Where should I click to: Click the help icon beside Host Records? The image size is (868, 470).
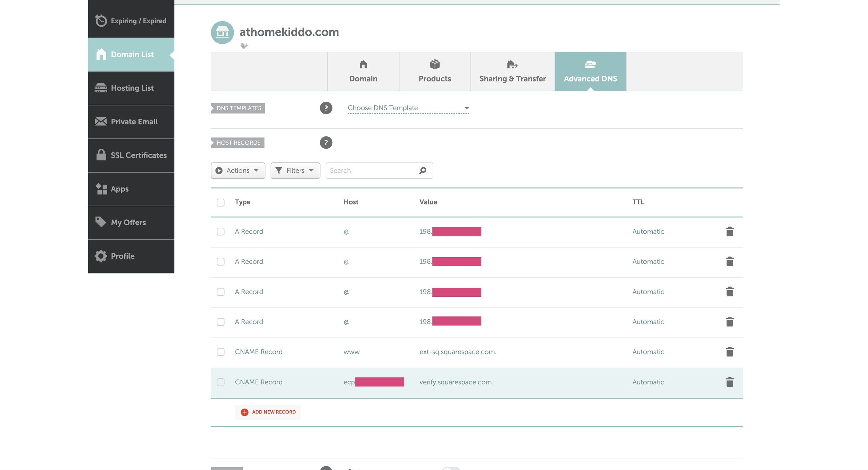coord(326,143)
